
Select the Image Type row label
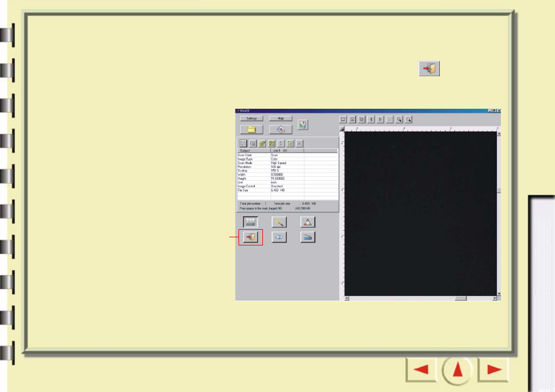point(246,159)
